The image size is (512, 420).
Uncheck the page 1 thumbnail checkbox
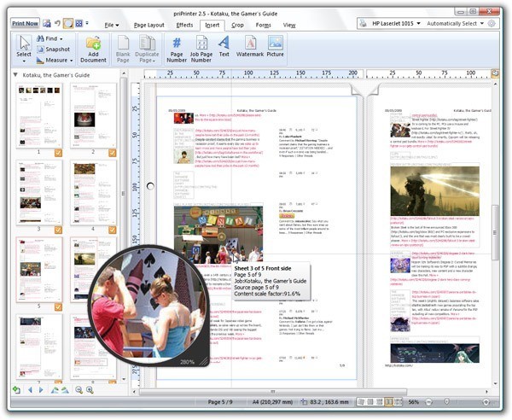58,153
